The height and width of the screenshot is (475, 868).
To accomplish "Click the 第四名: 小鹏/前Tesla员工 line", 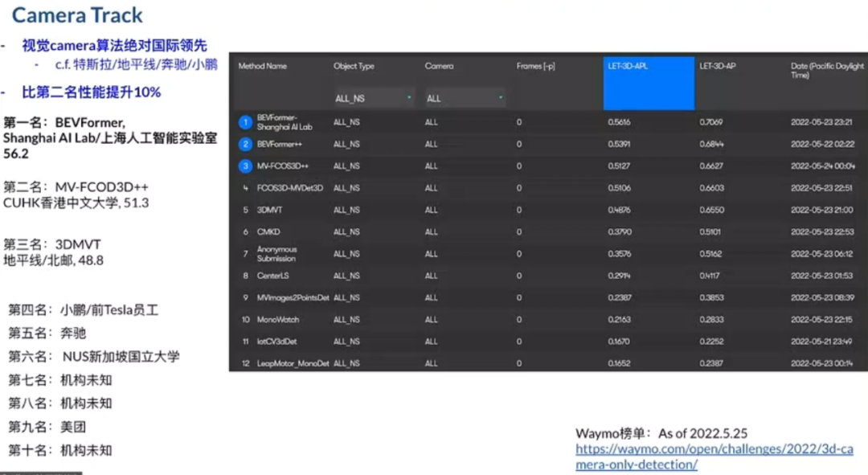I will tap(83, 310).
